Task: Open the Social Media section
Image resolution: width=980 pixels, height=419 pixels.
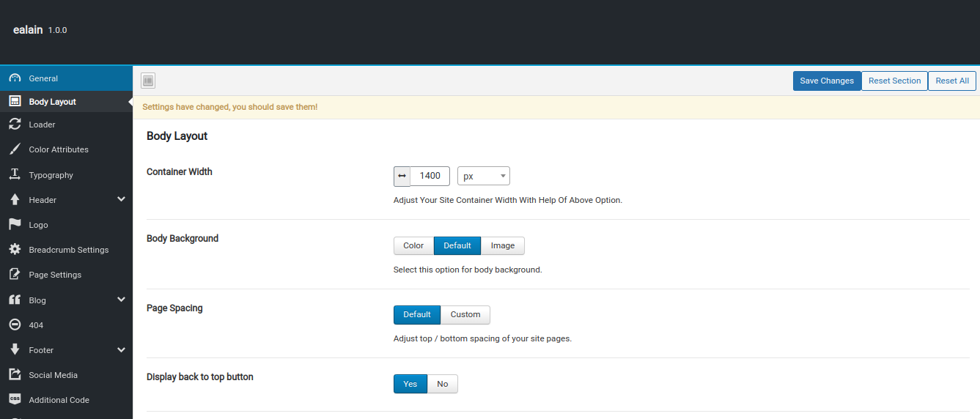Action: (x=66, y=375)
